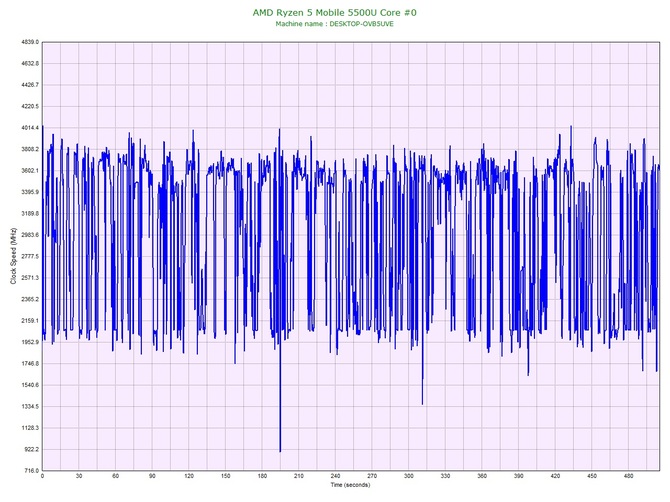Click the 'Clock Speed (MHz)' axis label
The width and height of the screenshot is (670, 502).
pos(13,256)
